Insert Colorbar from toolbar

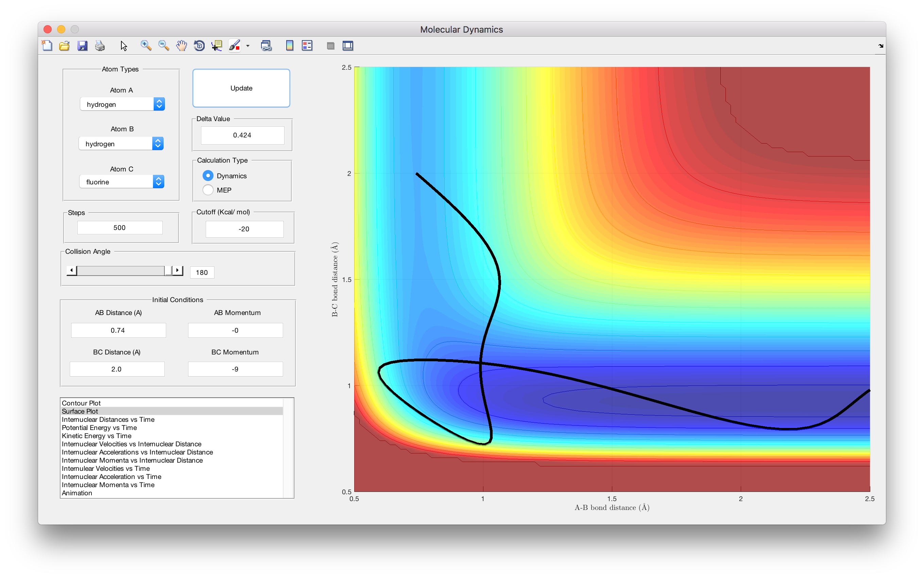point(290,46)
